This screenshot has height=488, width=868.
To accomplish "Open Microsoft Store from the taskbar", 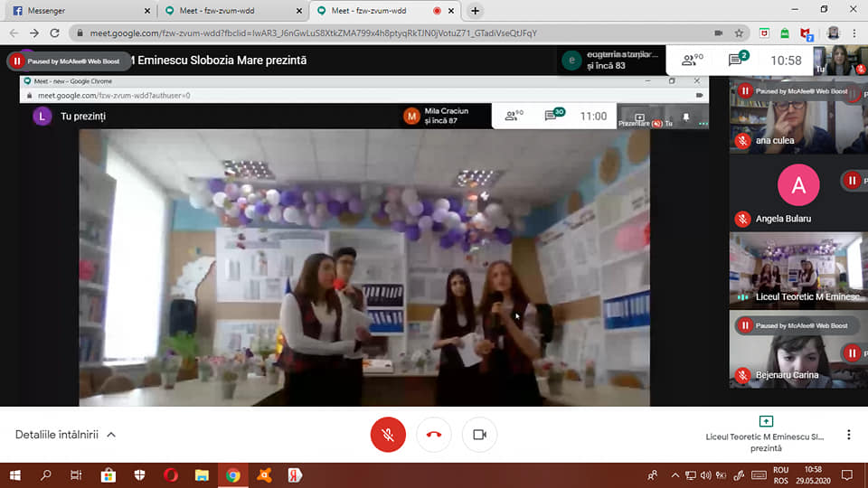I will tap(108, 475).
